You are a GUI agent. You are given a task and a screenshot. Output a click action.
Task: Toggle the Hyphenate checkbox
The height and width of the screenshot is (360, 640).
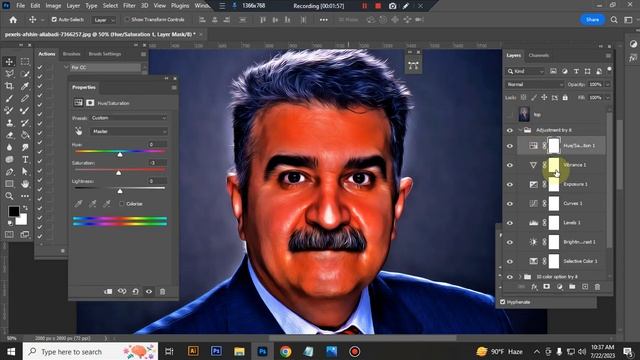click(502, 302)
